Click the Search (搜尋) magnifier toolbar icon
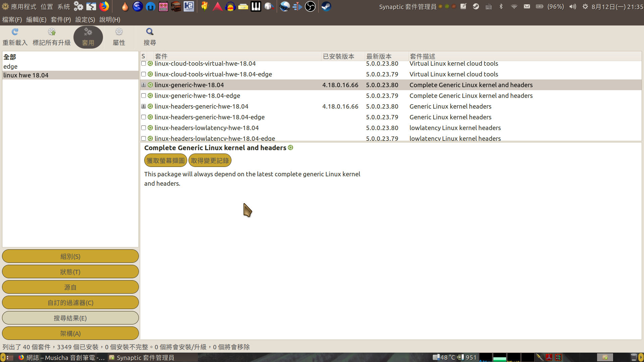Image resolution: width=644 pixels, height=362 pixels. [150, 36]
